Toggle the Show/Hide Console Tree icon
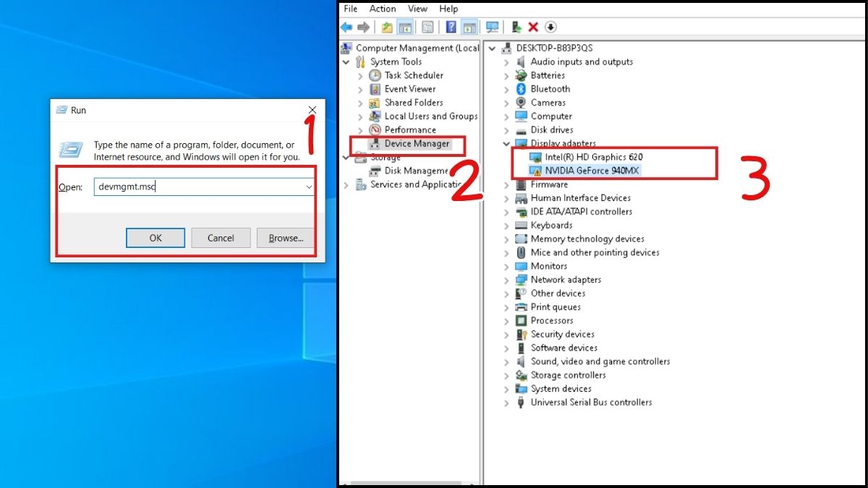Viewport: 868px width, 488px height. click(x=405, y=27)
